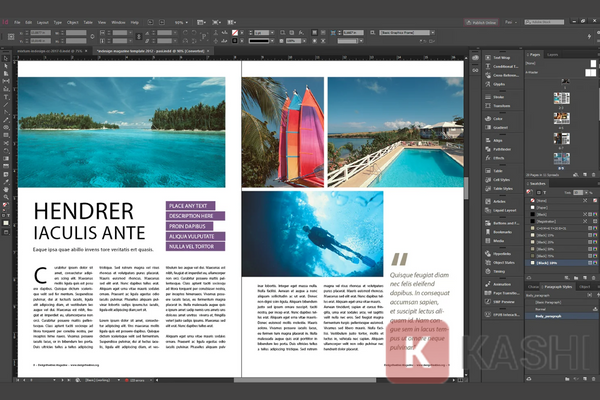Screen dimensions: 600x400
Task: Create new swatch in Swatches panel
Action: tap(585, 278)
